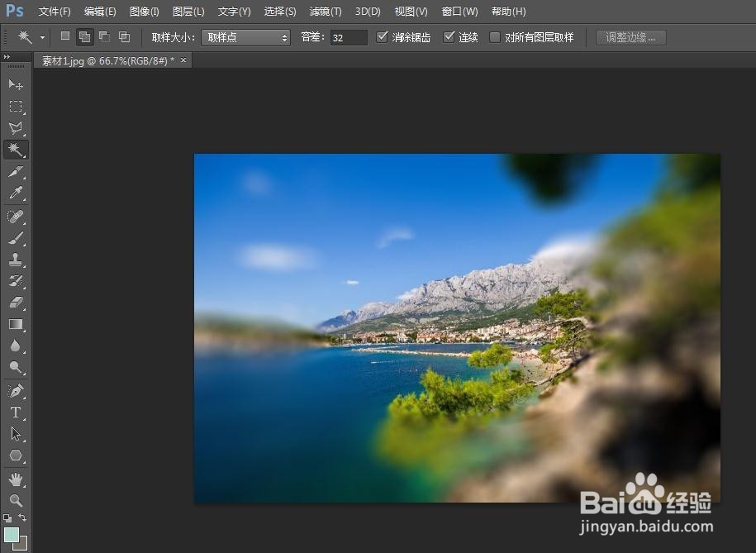The width and height of the screenshot is (756, 553).
Task: Open the 视图(V) menu
Action: point(411,11)
